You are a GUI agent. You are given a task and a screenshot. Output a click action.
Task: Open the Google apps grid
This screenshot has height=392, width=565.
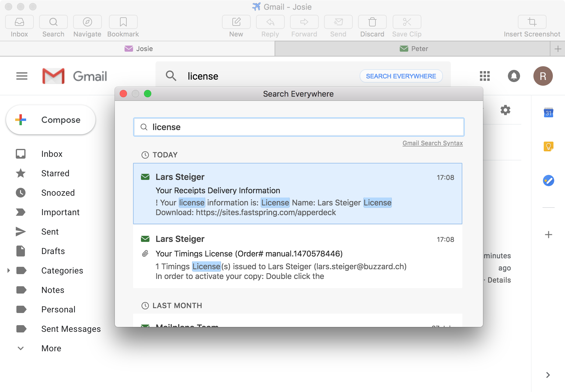point(485,76)
